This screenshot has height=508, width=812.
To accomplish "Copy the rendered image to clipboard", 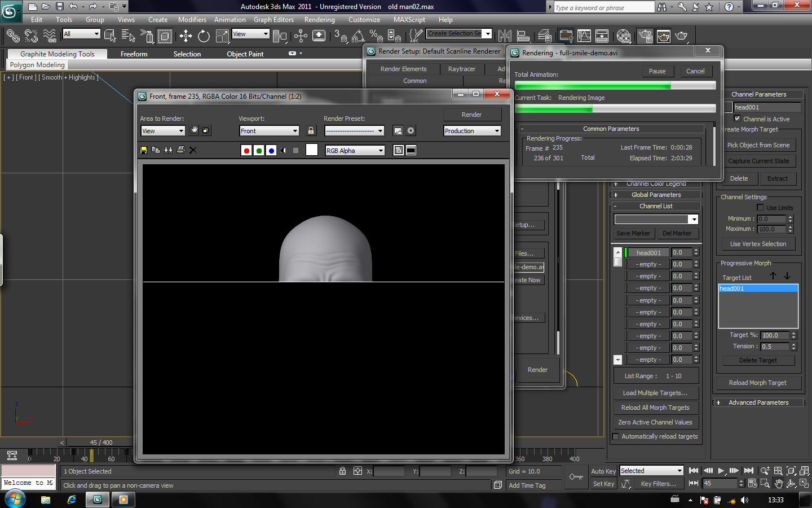I will 156,150.
